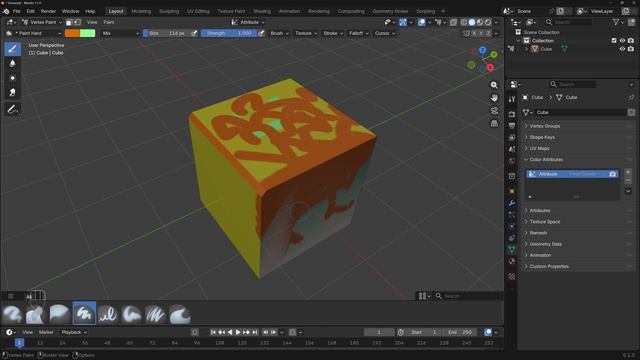The height and width of the screenshot is (360, 640).
Task: Switch perspective/orthographic grid icon
Action: pyautogui.click(x=494, y=123)
